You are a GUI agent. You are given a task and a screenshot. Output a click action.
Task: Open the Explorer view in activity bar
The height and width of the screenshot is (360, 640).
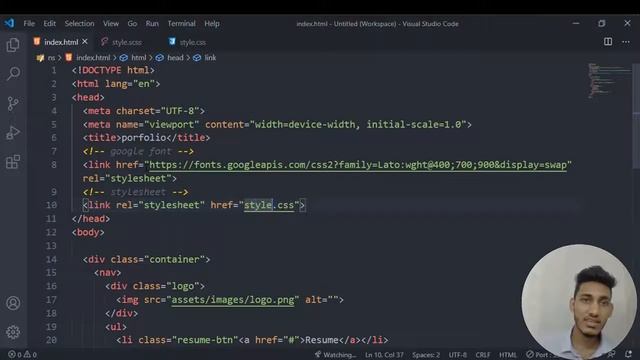pyautogui.click(x=13, y=45)
